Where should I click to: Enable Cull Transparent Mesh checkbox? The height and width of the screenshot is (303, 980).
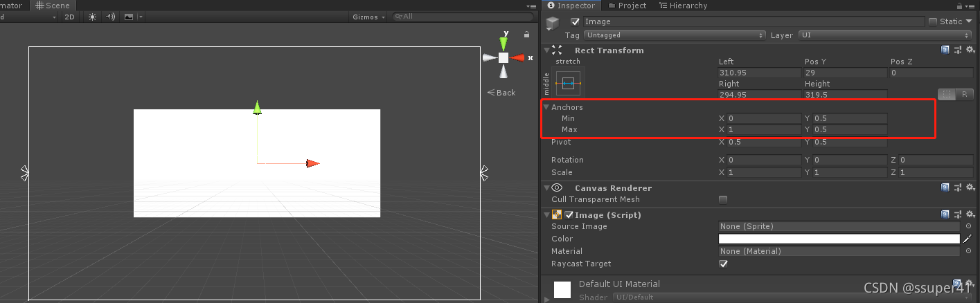[x=723, y=199]
